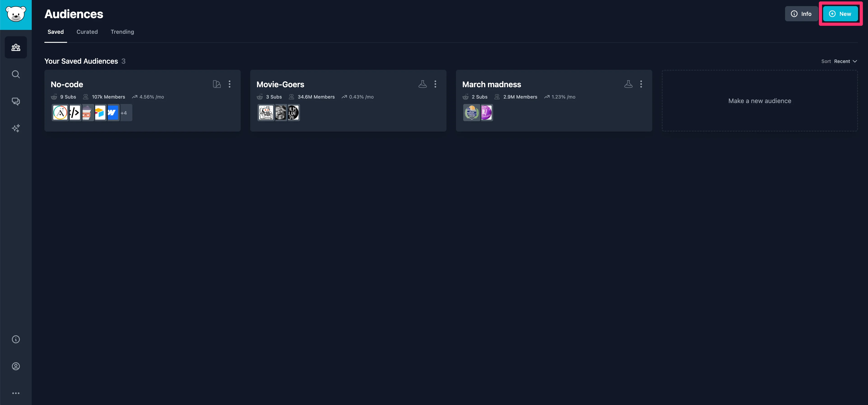Click the flask icon on the Movie-Goers card
This screenshot has width=868, height=405.
point(422,84)
